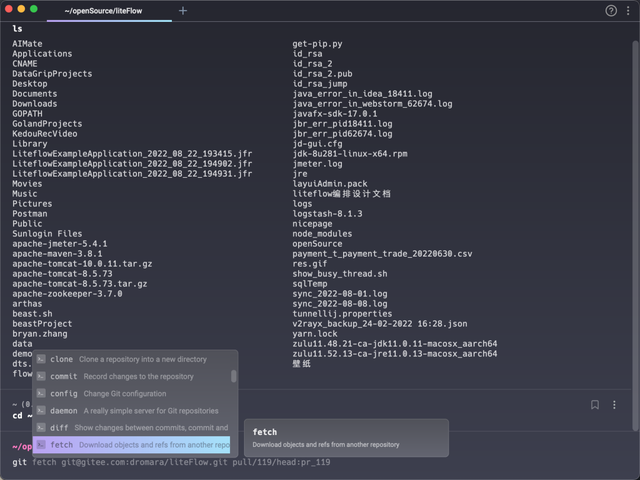Choose commit in the suggestion menu
The image size is (640, 480).
pos(63,376)
